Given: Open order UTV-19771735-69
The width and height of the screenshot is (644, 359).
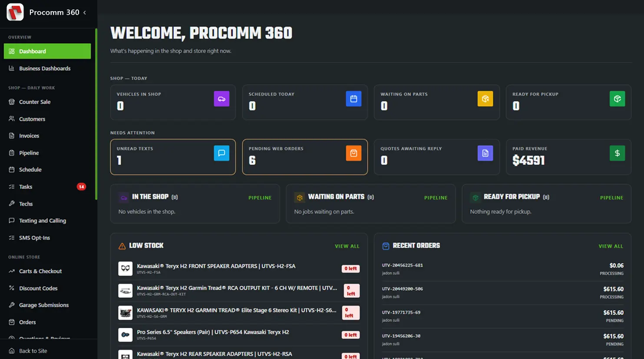Looking at the screenshot, I should 401,313.
